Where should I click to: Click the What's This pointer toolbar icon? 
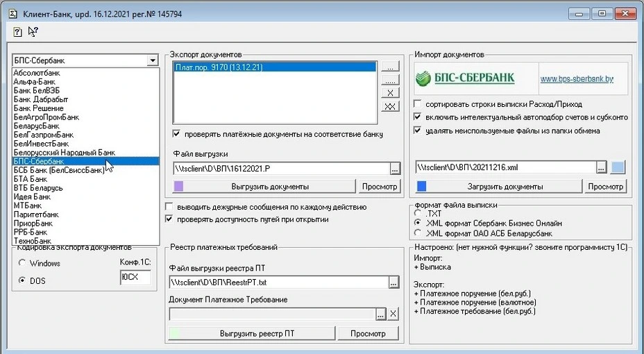pyautogui.click(x=33, y=31)
